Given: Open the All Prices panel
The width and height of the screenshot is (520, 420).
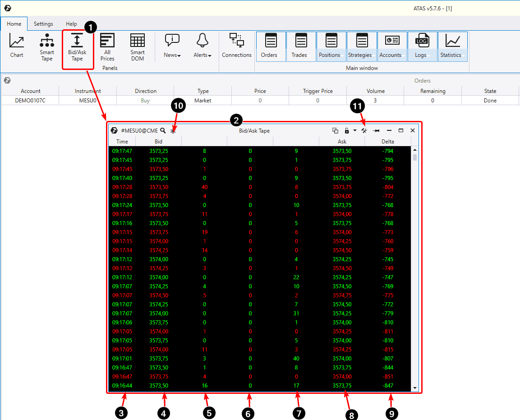Looking at the screenshot, I should click(107, 47).
